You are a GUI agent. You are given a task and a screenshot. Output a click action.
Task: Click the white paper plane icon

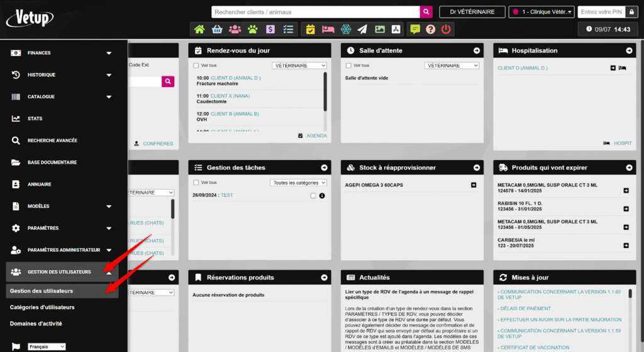(x=362, y=29)
